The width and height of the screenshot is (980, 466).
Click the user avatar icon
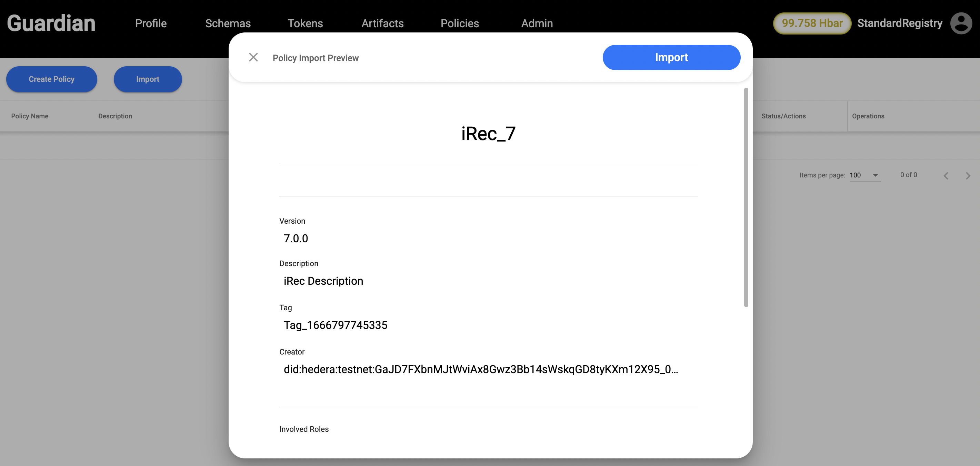pyautogui.click(x=961, y=23)
